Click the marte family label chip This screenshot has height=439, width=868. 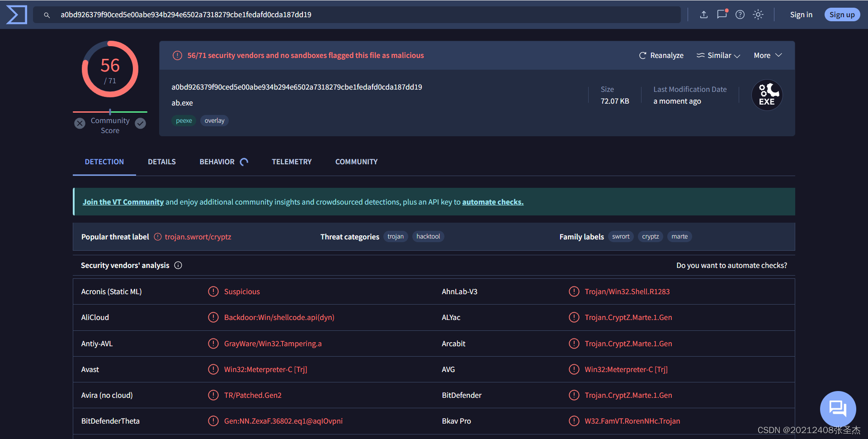click(x=679, y=236)
